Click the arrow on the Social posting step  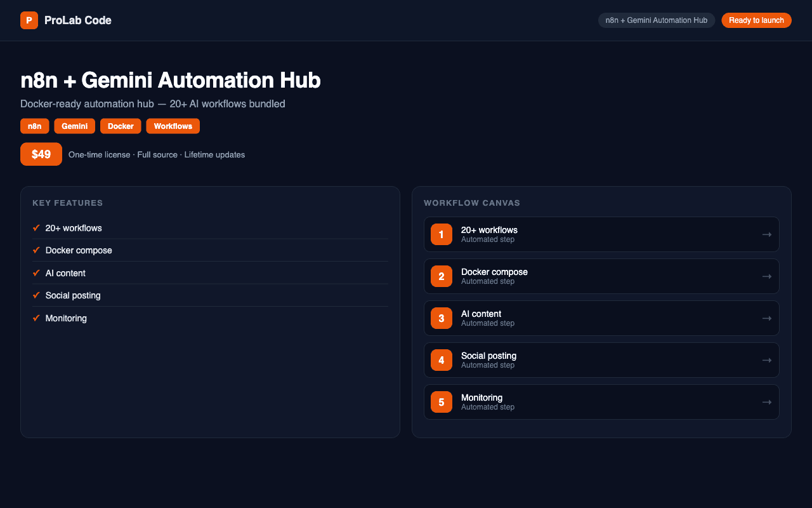pyautogui.click(x=767, y=360)
